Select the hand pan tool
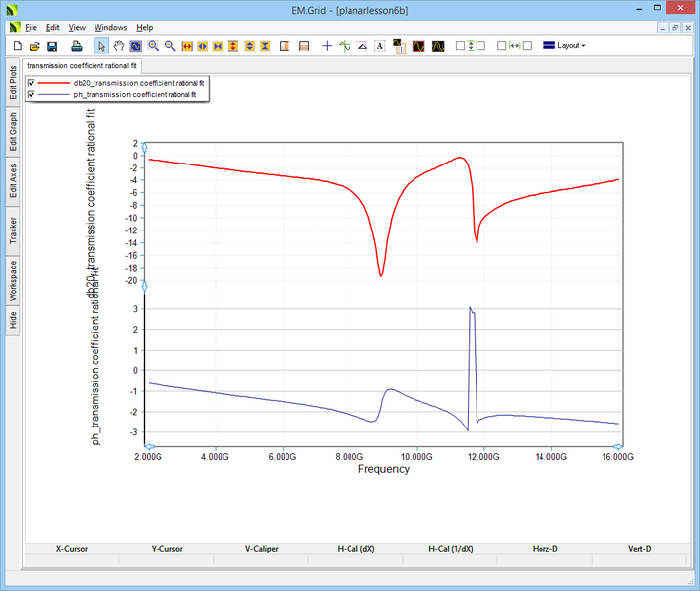Screen dimensions: 700x591 119,46
